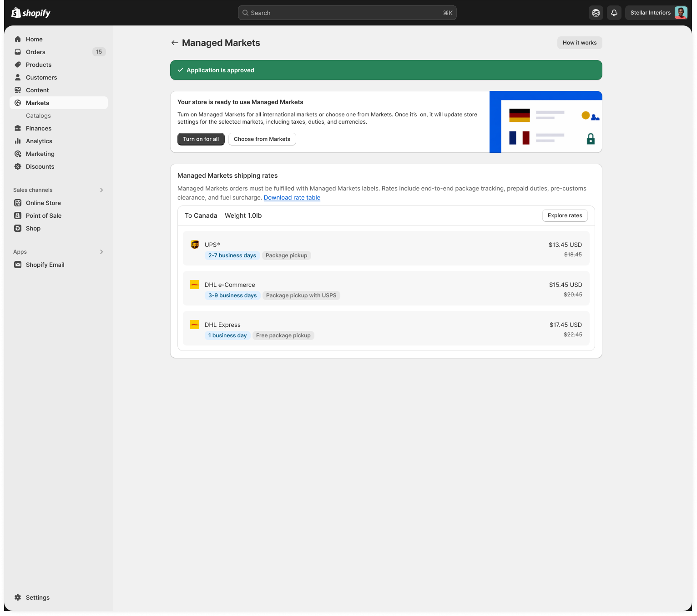The image size is (697, 616).
Task: Click the Point of Sale icon
Action: point(18,215)
